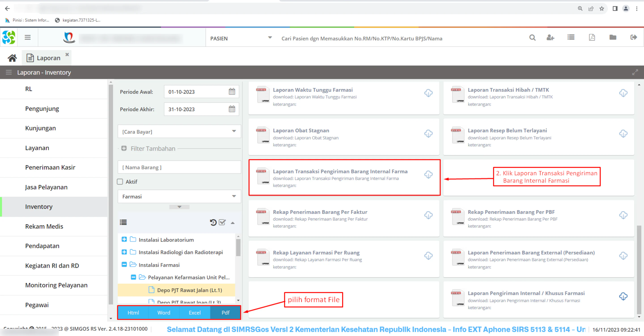Image resolution: width=644 pixels, height=336 pixels.
Task: Click the share page icon in address bar
Action: (x=591, y=9)
